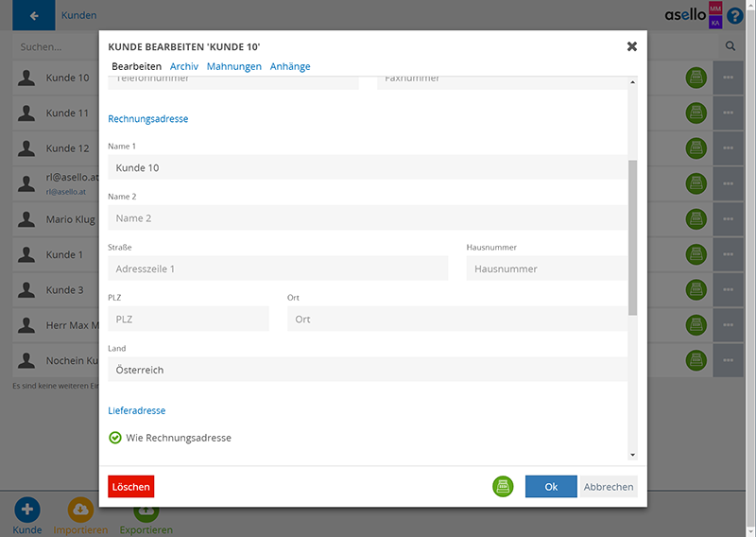Click the cash register icon for Kunde 3 row
This screenshot has height=537, width=756.
[696, 289]
